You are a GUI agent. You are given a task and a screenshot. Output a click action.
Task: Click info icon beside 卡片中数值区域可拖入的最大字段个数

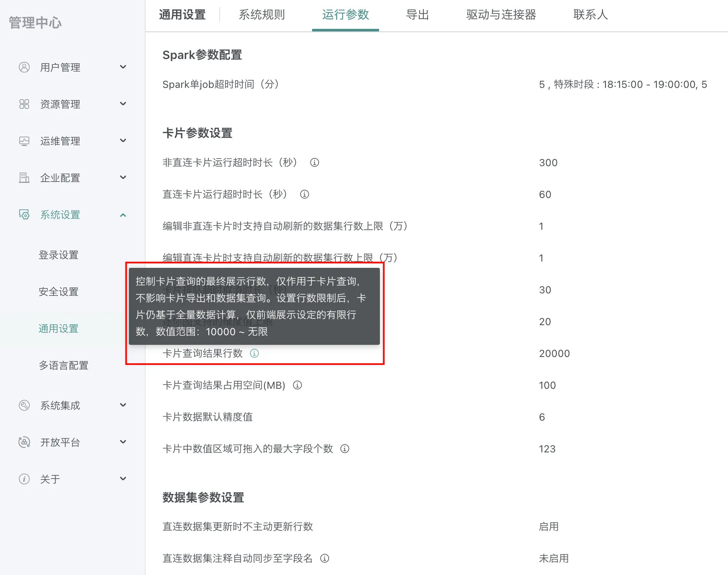click(345, 449)
